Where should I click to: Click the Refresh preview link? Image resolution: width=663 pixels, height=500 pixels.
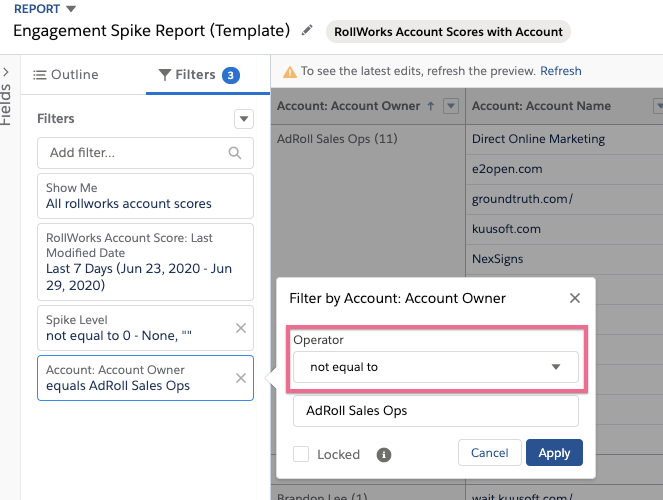[x=561, y=71]
